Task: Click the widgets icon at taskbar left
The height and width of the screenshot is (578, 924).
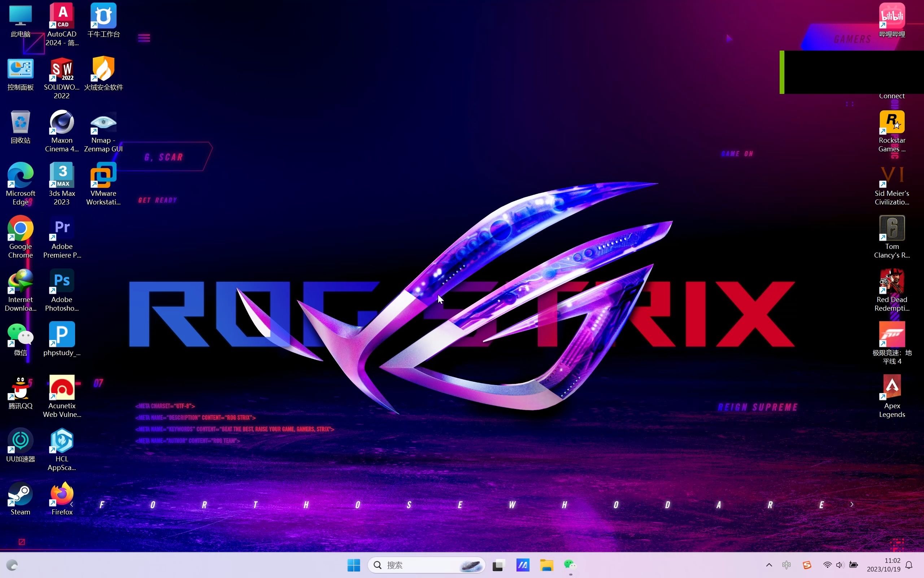Action: (x=12, y=565)
